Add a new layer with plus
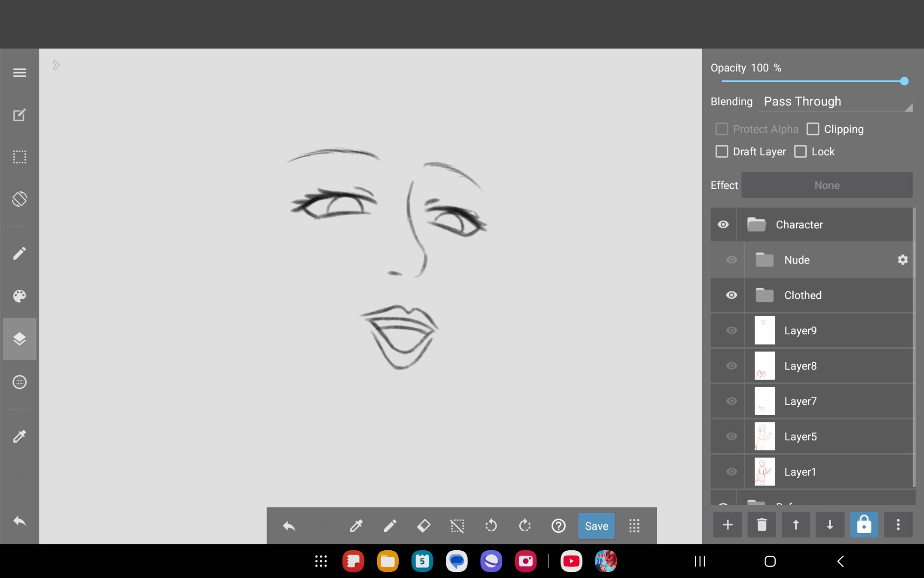Image resolution: width=924 pixels, height=578 pixels. point(728,525)
